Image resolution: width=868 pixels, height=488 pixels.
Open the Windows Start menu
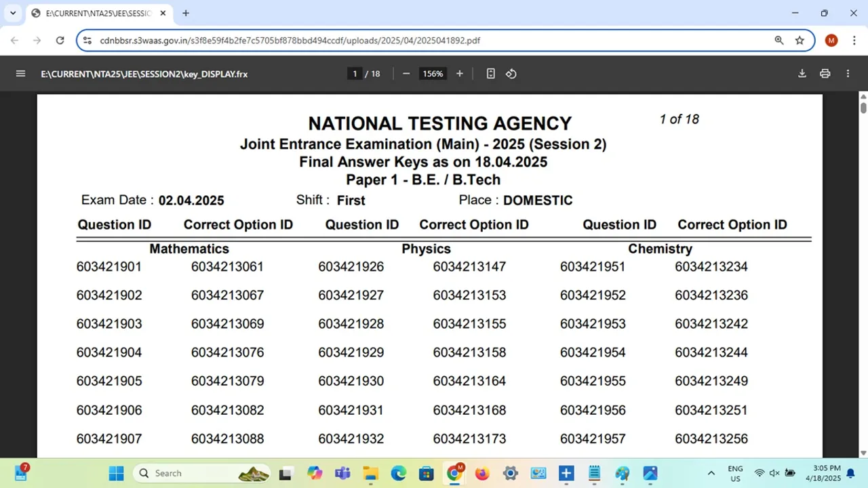116,473
